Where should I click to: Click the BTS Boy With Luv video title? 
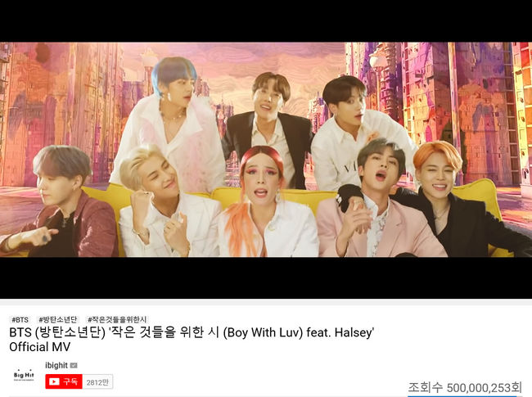[x=192, y=332]
